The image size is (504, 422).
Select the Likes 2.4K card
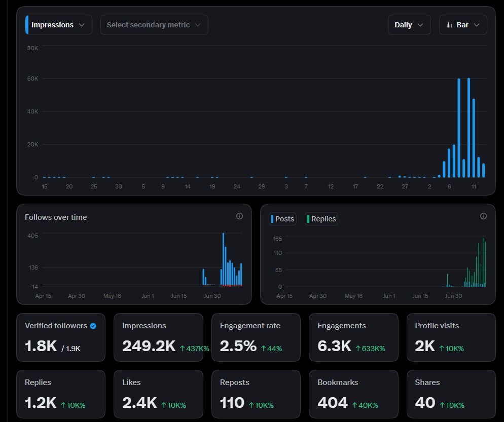click(x=159, y=394)
